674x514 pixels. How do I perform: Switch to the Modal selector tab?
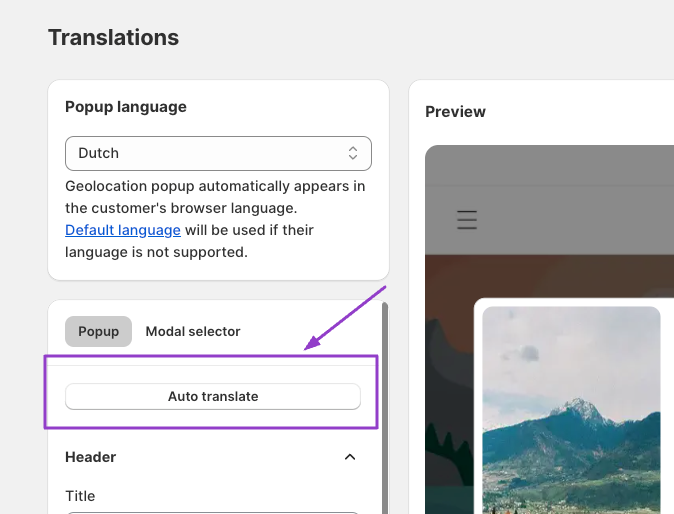tap(193, 331)
